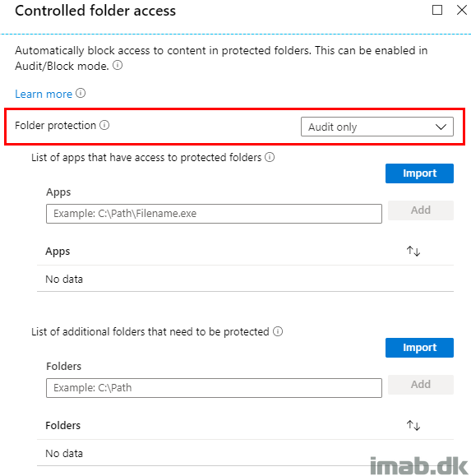
Task: Click info icon beside Learn more
Action: click(81, 93)
